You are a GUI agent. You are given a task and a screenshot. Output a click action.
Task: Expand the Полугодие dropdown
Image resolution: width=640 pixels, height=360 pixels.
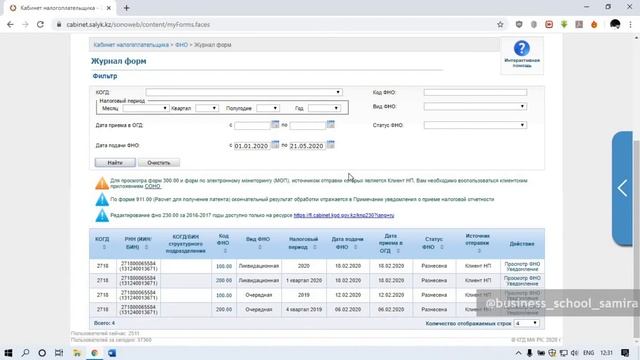[268, 108]
